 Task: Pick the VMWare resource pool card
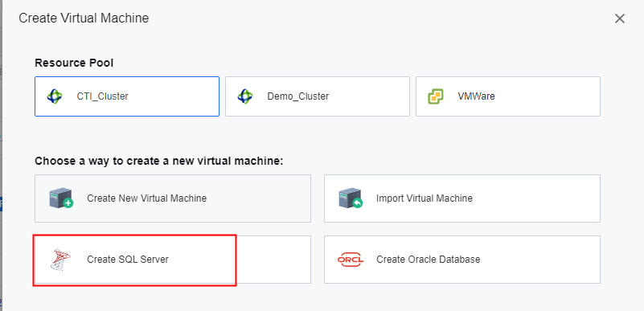(x=508, y=96)
